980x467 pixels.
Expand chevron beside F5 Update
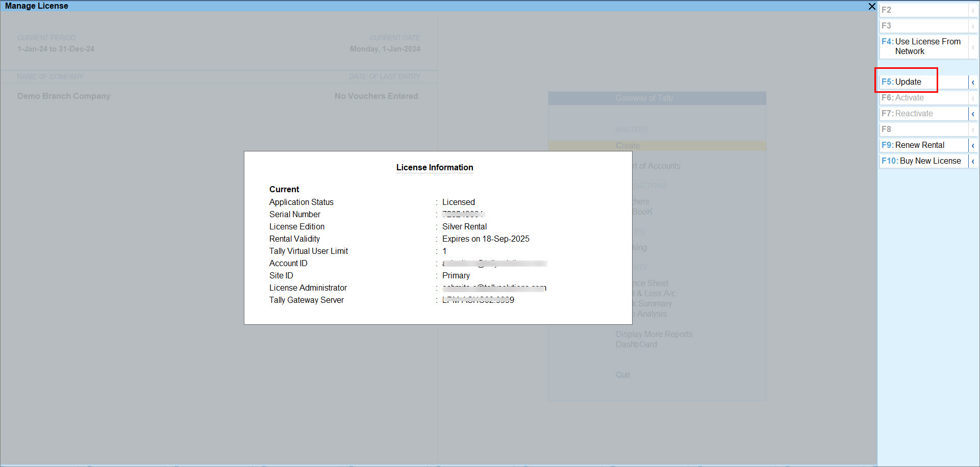coord(973,82)
